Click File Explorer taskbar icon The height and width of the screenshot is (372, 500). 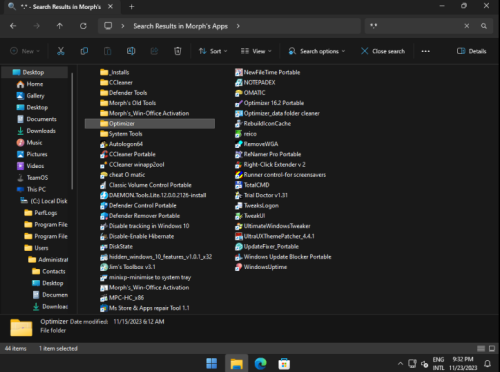(x=236, y=363)
